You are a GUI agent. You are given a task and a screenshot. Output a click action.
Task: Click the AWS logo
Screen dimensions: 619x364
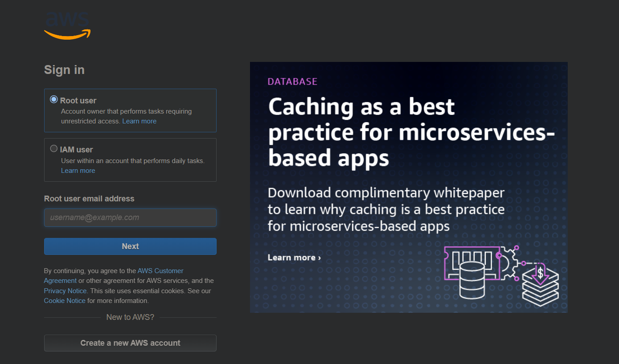click(67, 26)
